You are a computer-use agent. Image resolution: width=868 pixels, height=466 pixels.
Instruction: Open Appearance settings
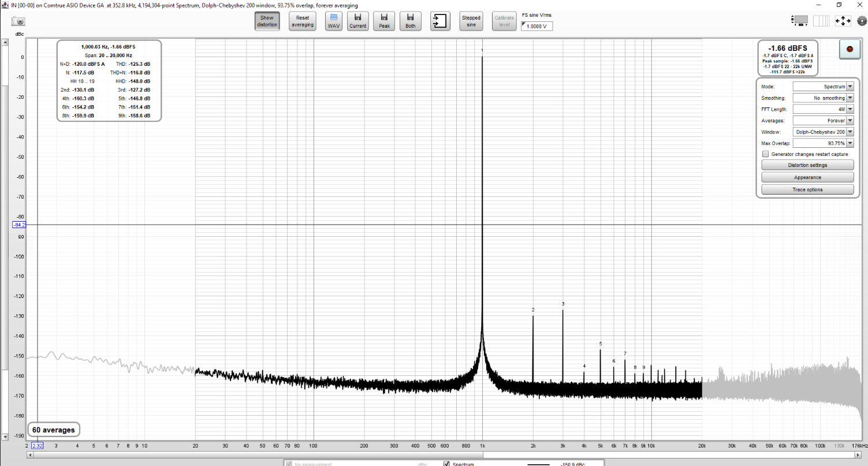(807, 177)
